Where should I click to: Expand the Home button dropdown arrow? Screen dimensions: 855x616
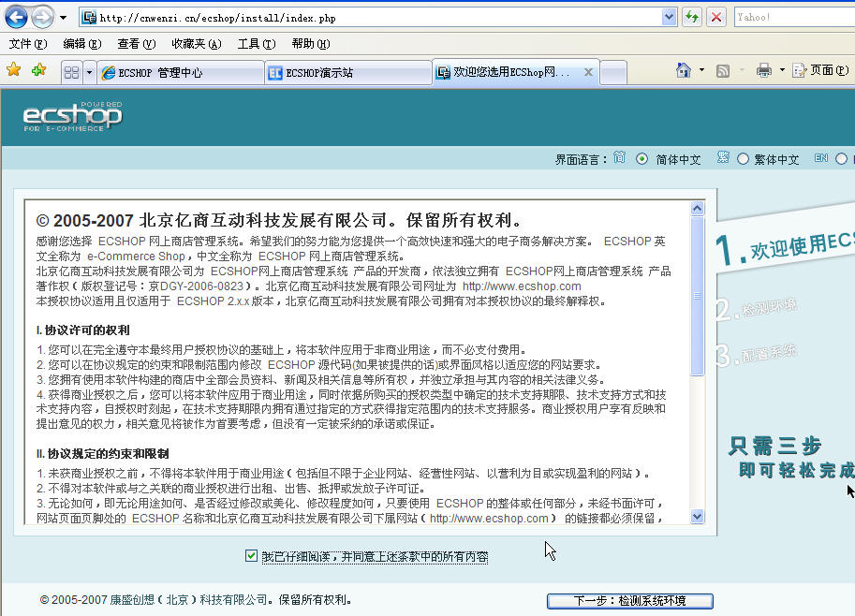point(701,70)
